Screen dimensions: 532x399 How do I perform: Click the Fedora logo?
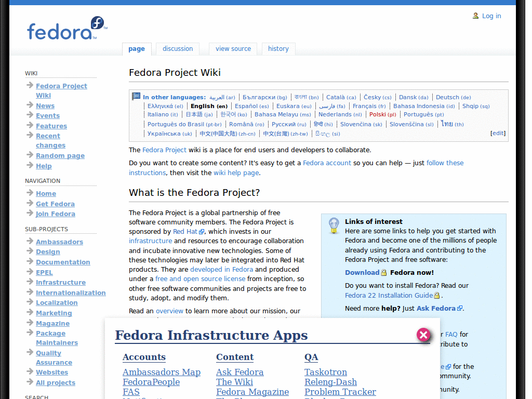click(x=67, y=28)
